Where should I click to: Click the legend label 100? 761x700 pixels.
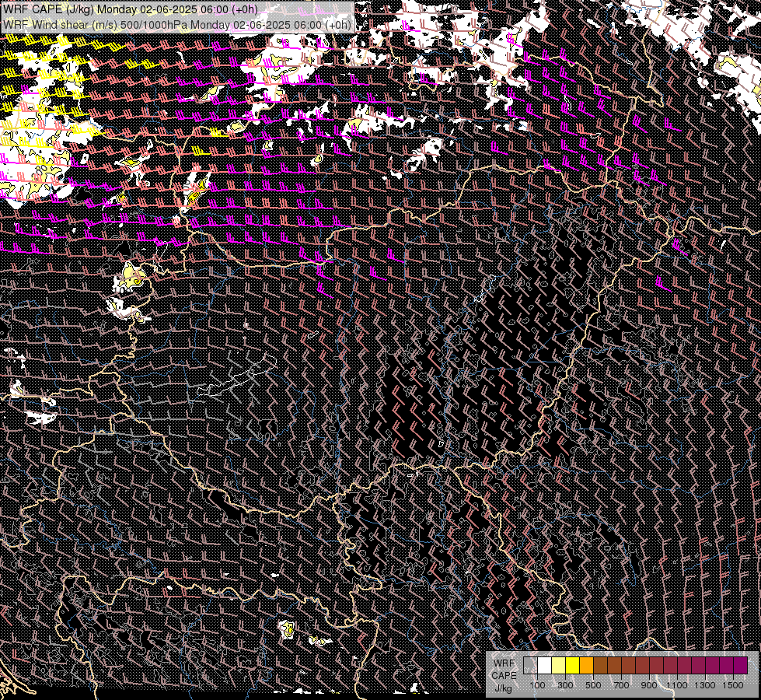pyautogui.click(x=537, y=685)
